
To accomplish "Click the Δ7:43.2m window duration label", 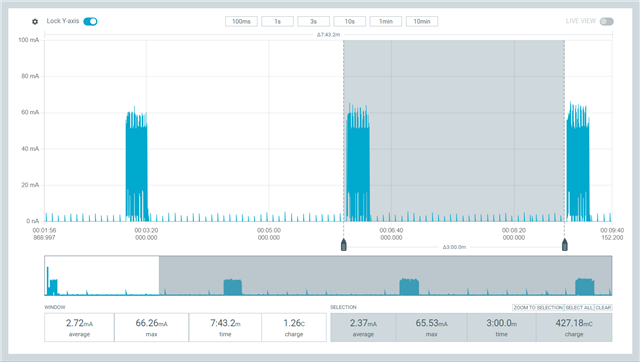I will click(328, 35).
